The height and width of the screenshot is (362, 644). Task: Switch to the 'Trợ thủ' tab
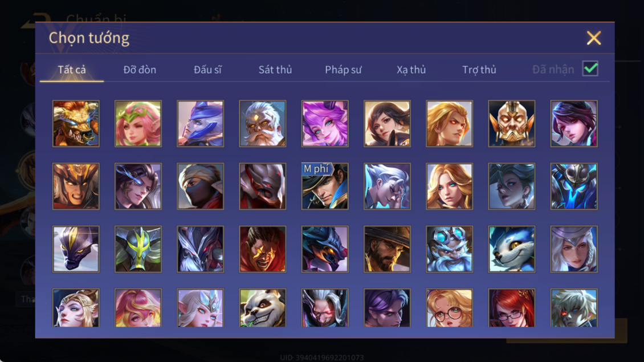[479, 70]
